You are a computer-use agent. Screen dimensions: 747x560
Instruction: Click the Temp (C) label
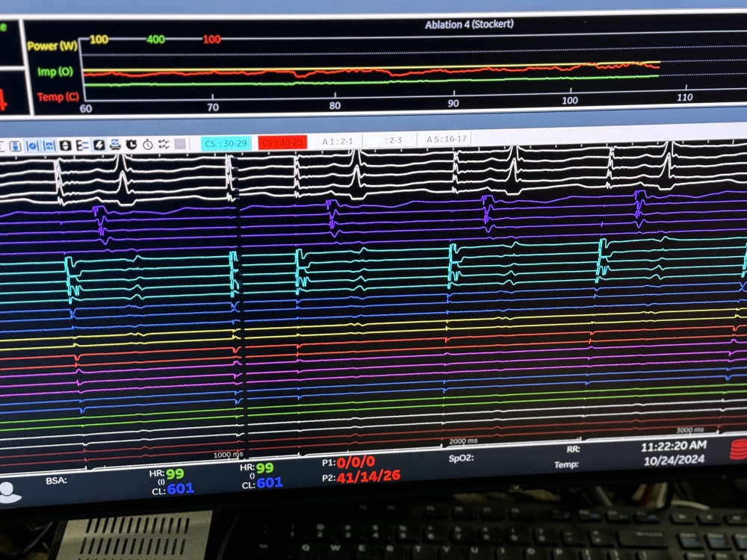click(58, 97)
